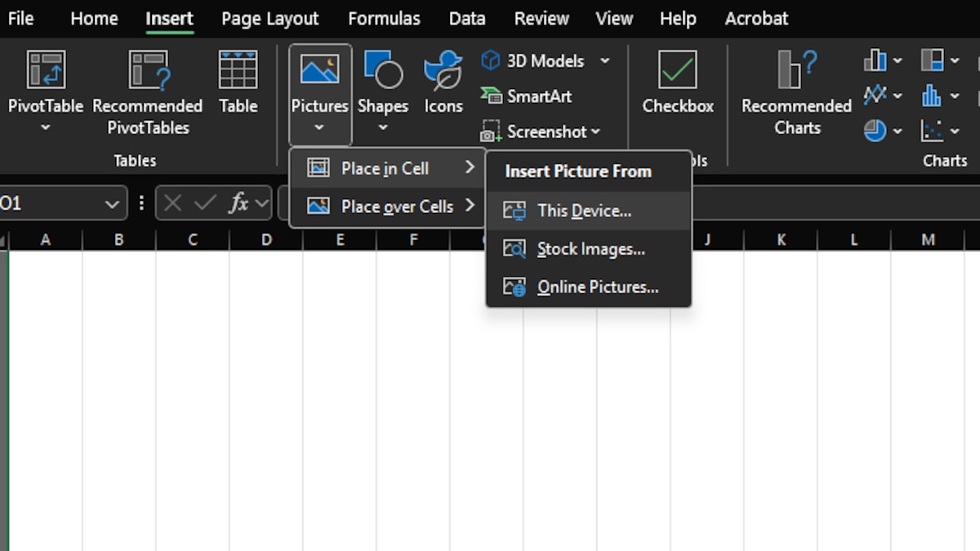Image resolution: width=980 pixels, height=551 pixels.
Task: Click the Insert Function fx button
Action: click(238, 203)
